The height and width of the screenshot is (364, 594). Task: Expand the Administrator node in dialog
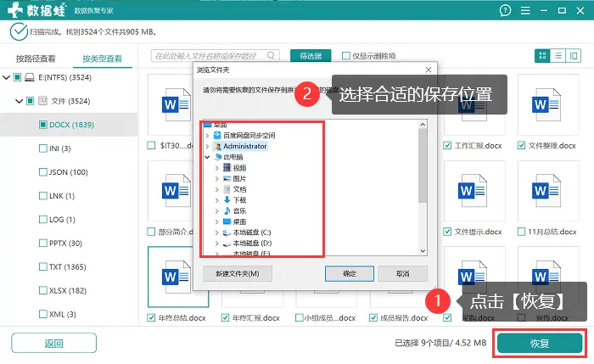(207, 146)
